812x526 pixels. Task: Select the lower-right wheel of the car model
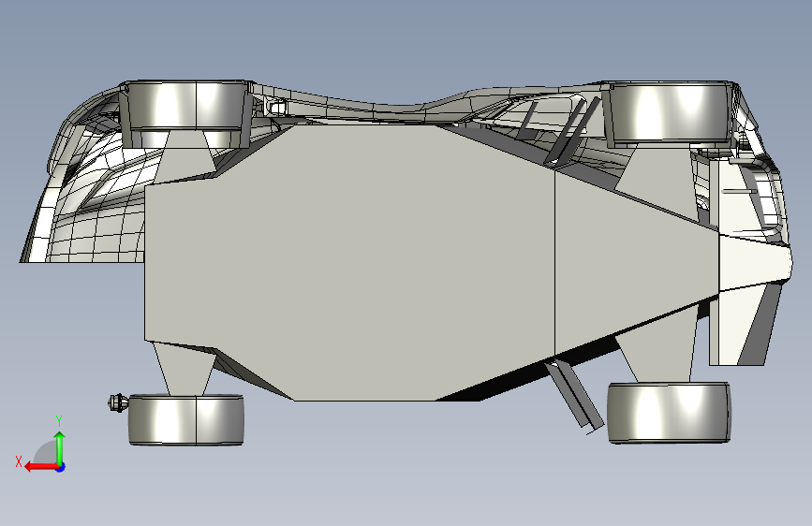[x=669, y=413]
